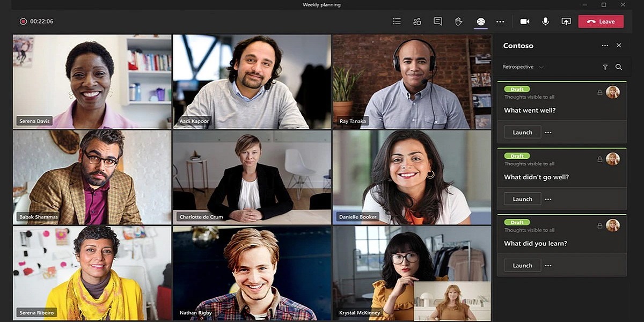
Task: Toggle the camera on or off
Action: click(525, 21)
